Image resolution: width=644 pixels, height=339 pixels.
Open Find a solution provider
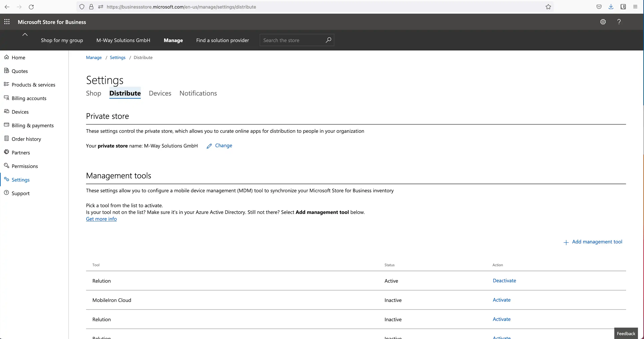[222, 40]
